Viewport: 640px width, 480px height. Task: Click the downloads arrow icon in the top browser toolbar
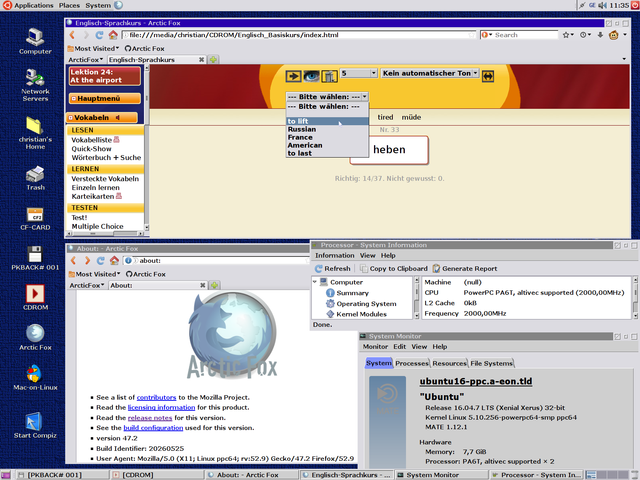600,35
